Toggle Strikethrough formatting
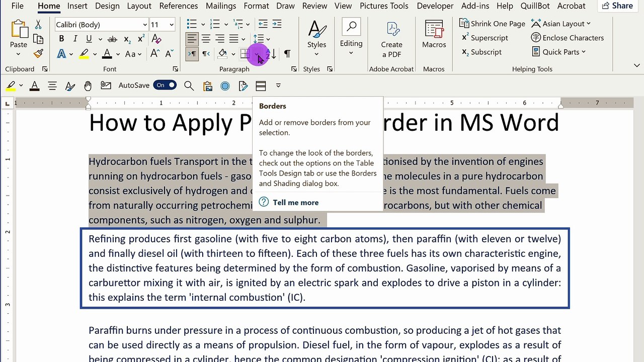The width and height of the screenshot is (644, 362). [x=113, y=39]
